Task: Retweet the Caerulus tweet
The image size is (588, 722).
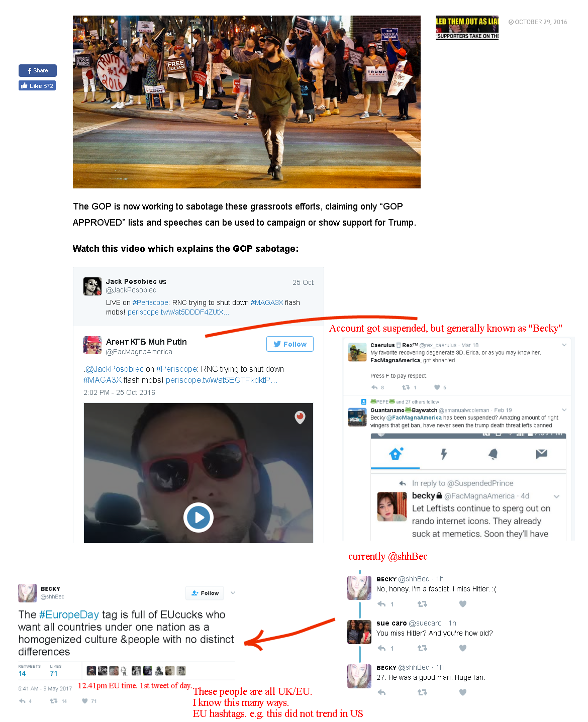Action: coord(406,387)
